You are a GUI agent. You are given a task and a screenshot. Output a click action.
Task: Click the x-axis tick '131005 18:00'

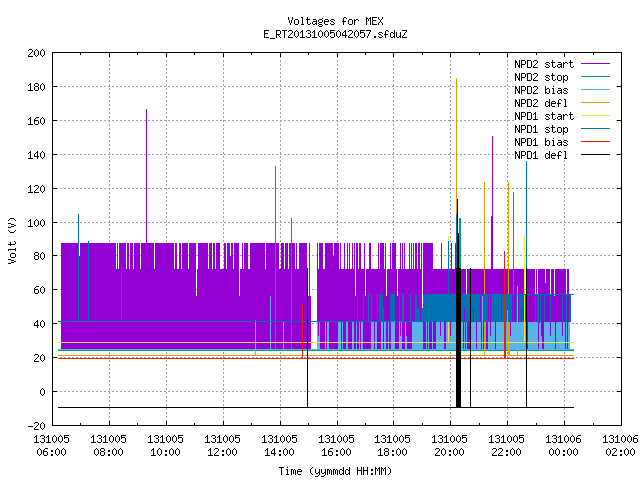(x=392, y=446)
